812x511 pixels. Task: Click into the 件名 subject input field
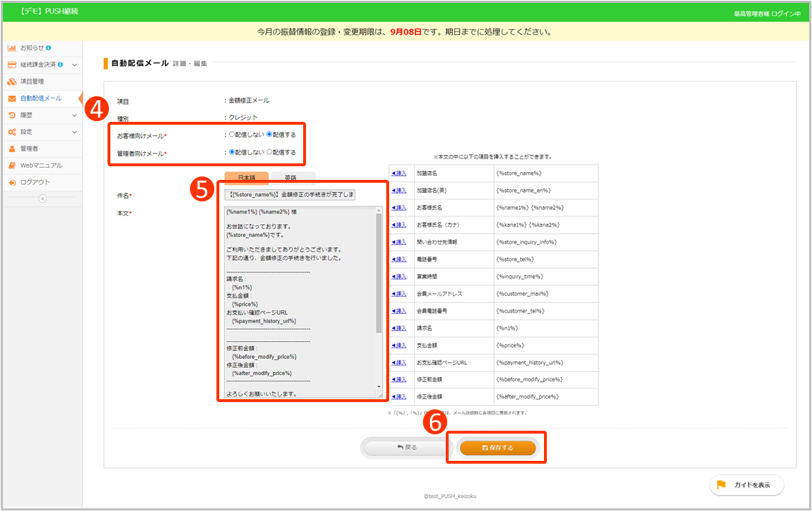[x=290, y=195]
